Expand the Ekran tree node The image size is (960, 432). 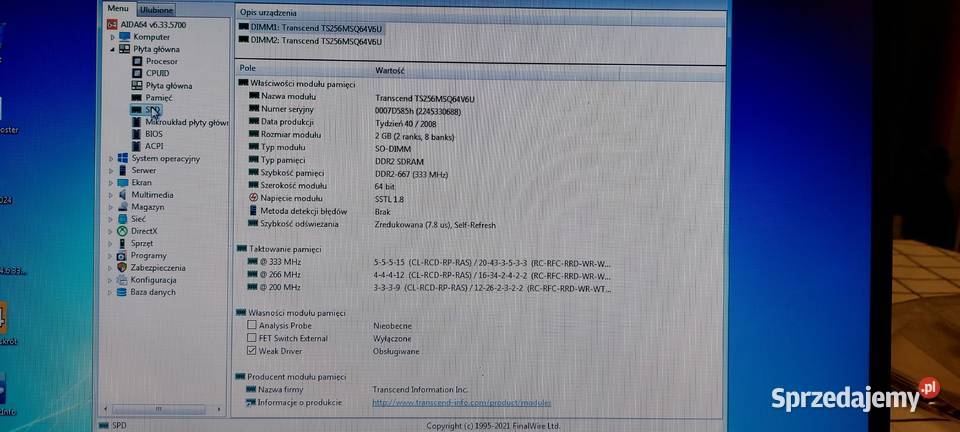click(x=111, y=184)
